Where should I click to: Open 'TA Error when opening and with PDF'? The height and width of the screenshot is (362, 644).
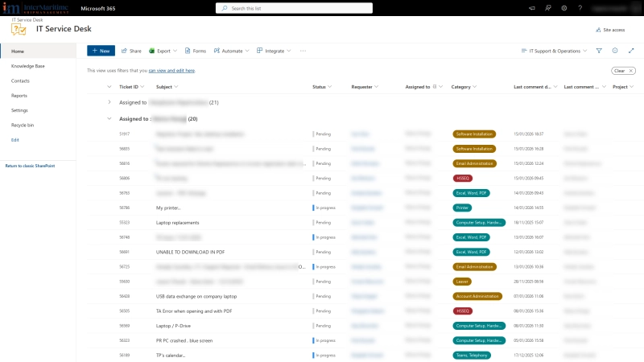194,311
